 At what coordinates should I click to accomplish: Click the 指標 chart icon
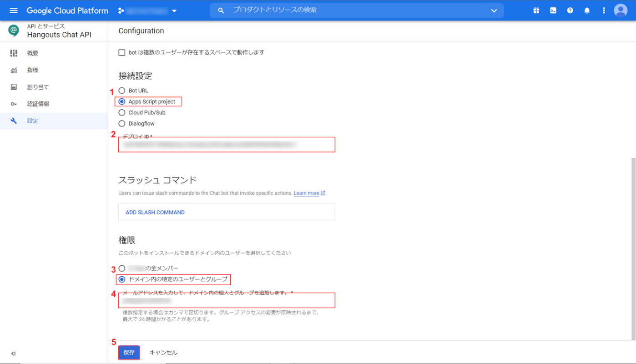pos(14,70)
